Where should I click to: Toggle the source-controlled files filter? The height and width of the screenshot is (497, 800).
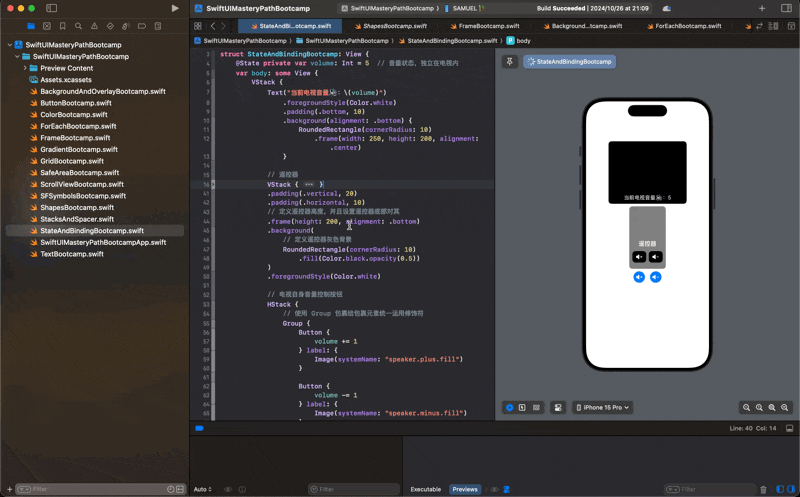[180, 489]
